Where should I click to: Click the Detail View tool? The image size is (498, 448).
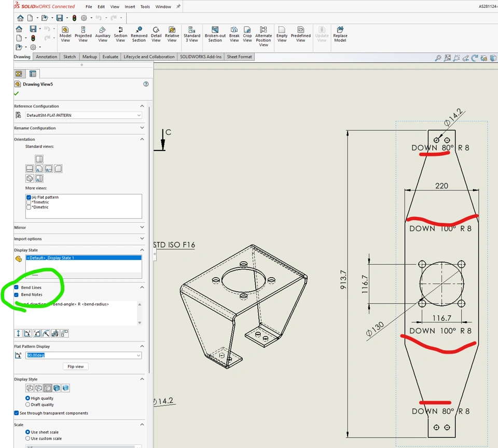click(156, 34)
